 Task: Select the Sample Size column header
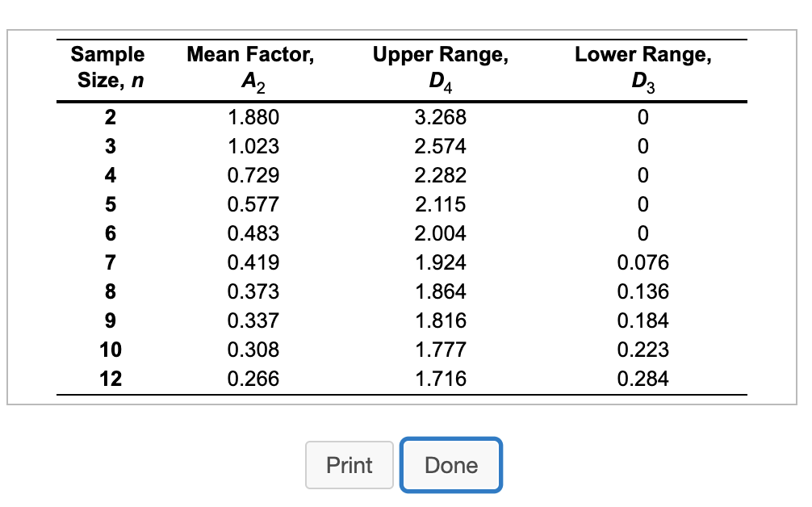click(x=107, y=66)
